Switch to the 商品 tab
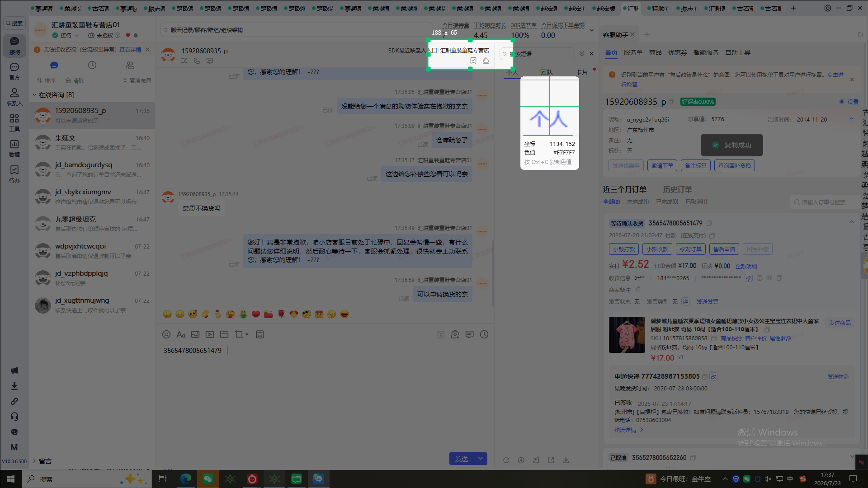The width and height of the screenshot is (868, 488). 656,52
